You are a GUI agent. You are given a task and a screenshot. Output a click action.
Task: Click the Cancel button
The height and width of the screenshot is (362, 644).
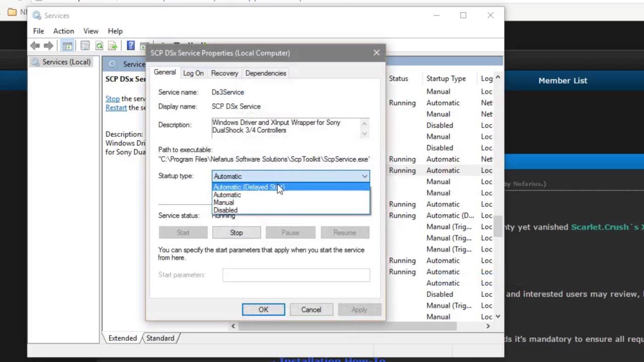pyautogui.click(x=311, y=310)
